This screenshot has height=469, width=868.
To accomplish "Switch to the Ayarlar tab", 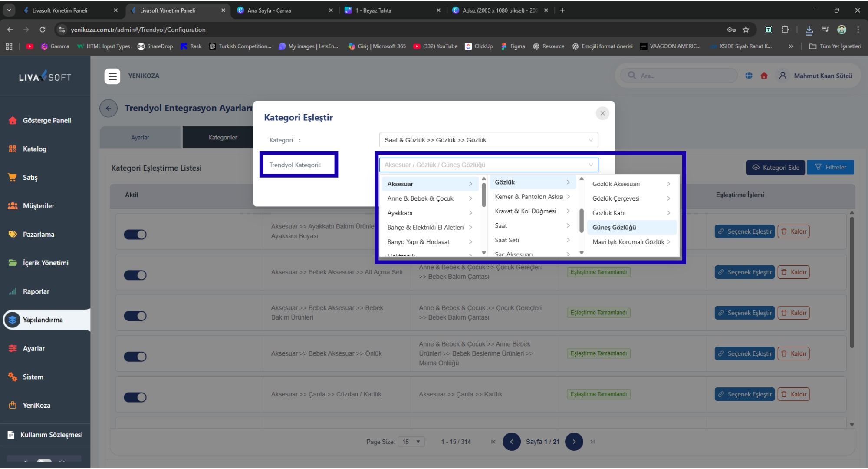I will 140,138.
